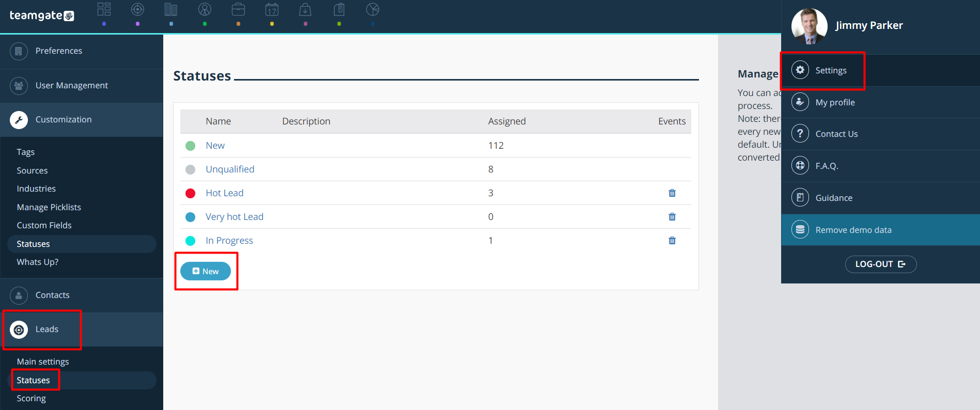Screen dimensions: 980x410
Task: Open the Files paperclip icon in top bar
Action: (339, 9)
